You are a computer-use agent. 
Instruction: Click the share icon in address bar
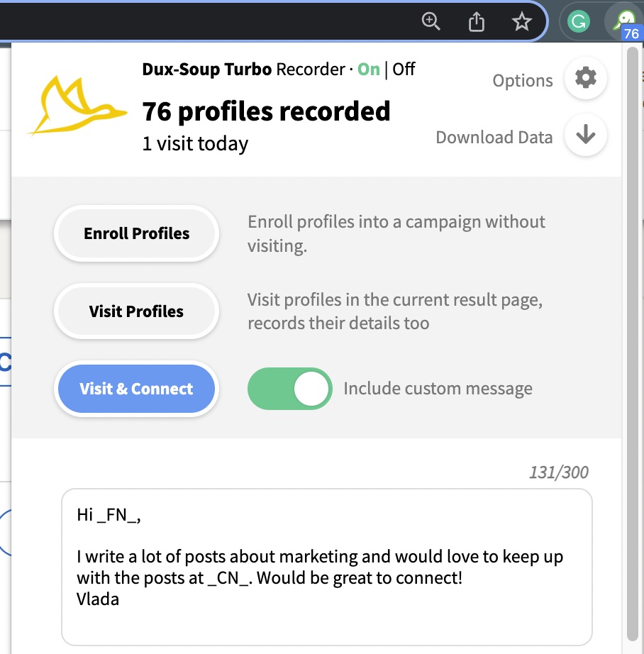(477, 21)
